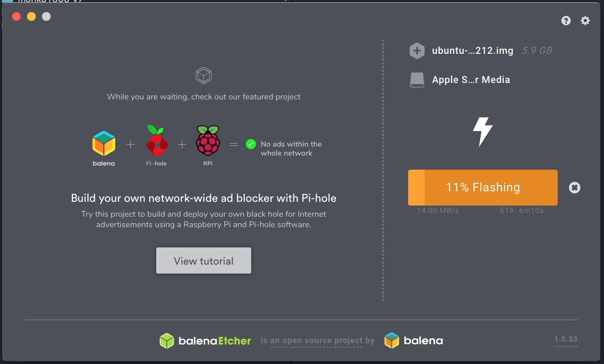This screenshot has width=604, height=364.
Task: Click the green checkmark icon
Action: click(251, 144)
